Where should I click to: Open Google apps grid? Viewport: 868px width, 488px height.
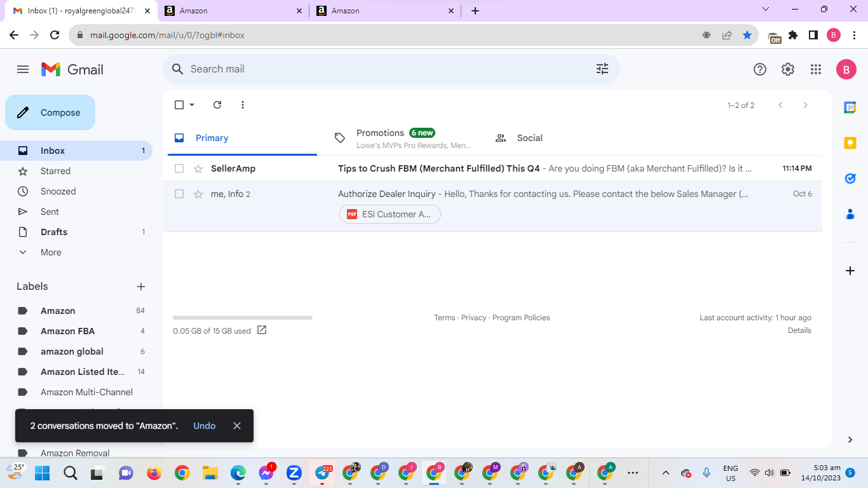(816, 70)
